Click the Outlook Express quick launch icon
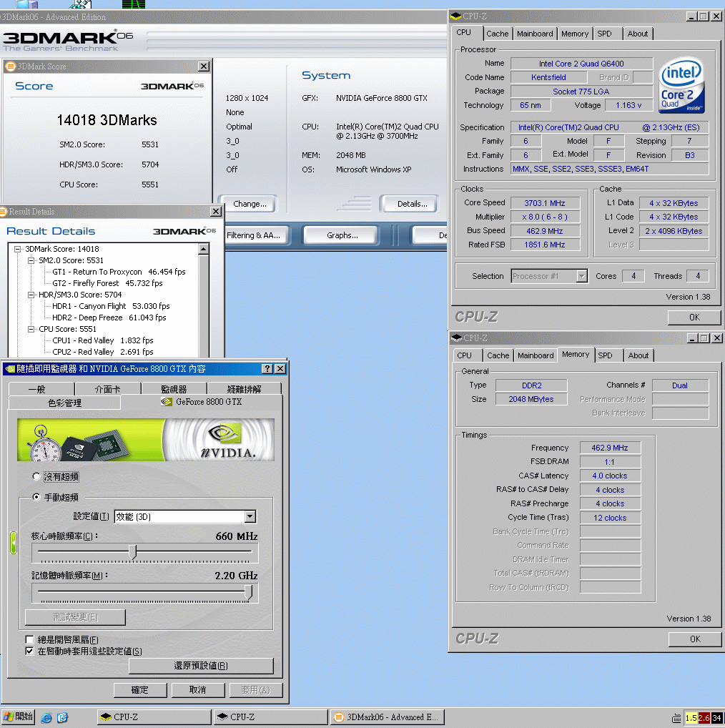Image resolution: width=725 pixels, height=728 pixels. point(62,717)
